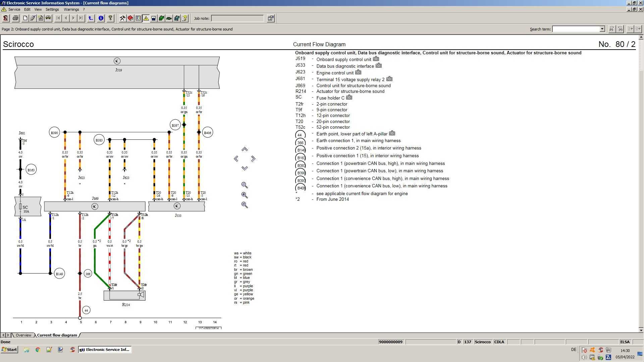The height and width of the screenshot is (362, 644).
Task: Switch to the Overview tab
Action: (x=23, y=335)
